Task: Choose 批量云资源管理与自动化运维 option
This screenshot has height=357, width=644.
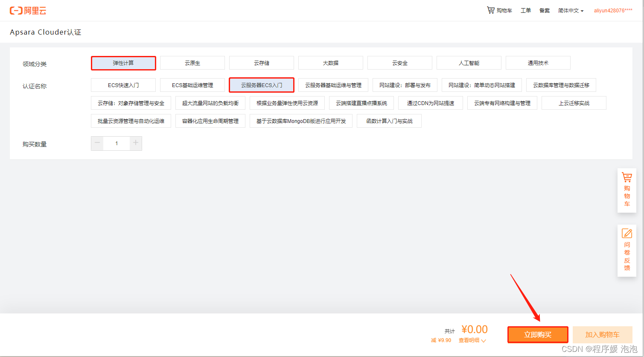Action: point(131,121)
